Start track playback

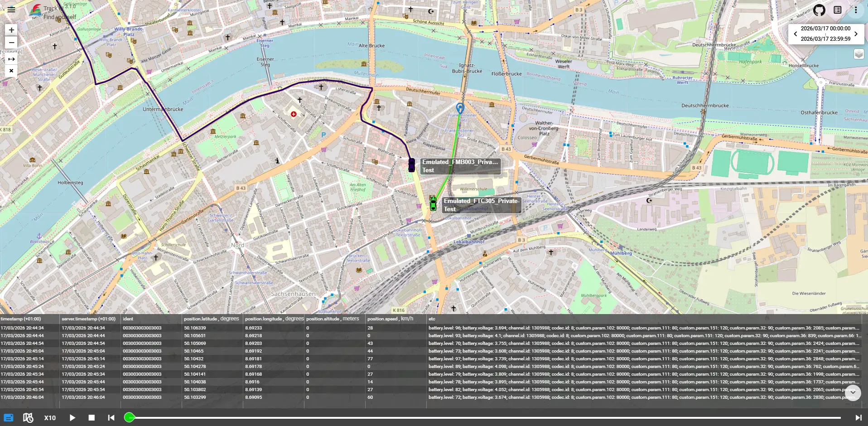(72, 418)
